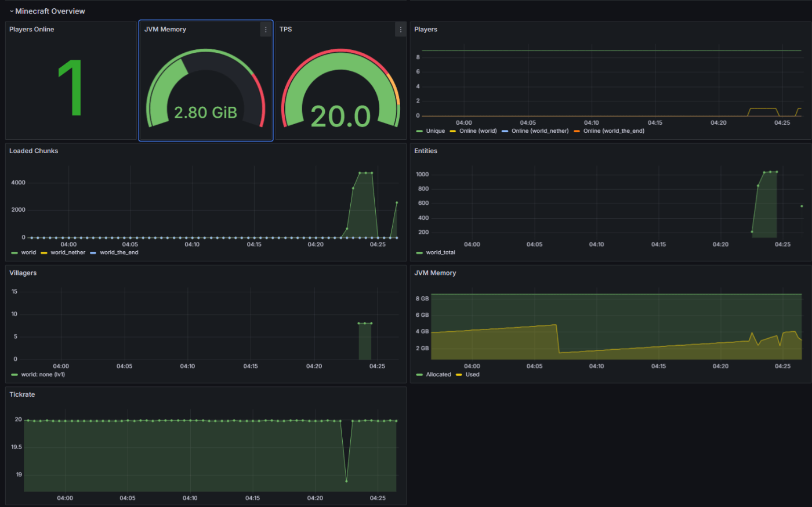Open the Tickrate panel title
This screenshot has height=507, width=812.
(x=22, y=394)
